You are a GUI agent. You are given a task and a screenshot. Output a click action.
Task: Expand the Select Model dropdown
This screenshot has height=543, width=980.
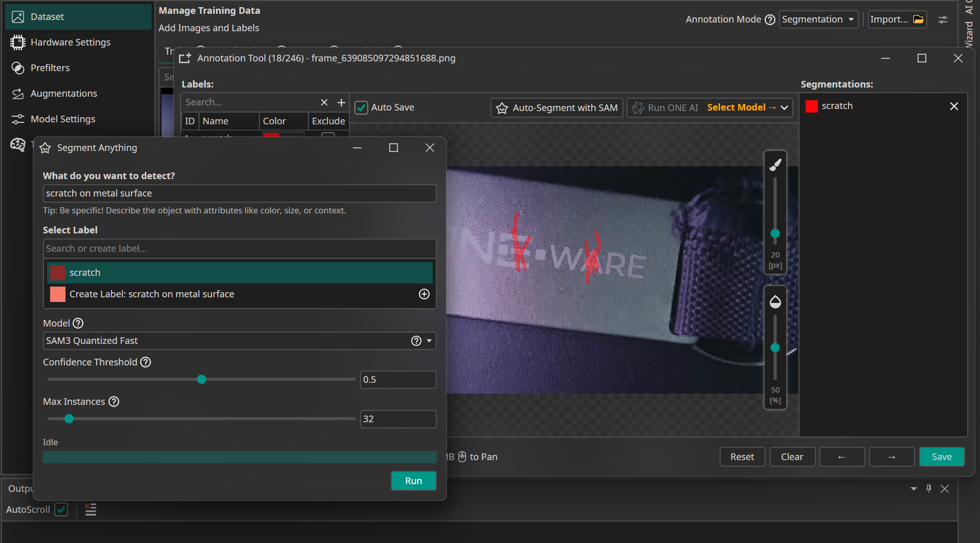784,107
